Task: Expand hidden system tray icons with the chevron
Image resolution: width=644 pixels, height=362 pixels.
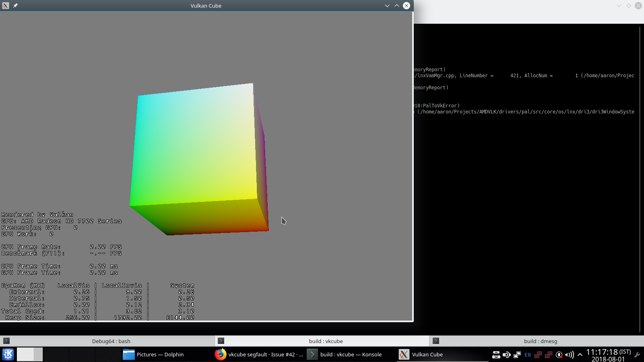Action: pos(580,354)
